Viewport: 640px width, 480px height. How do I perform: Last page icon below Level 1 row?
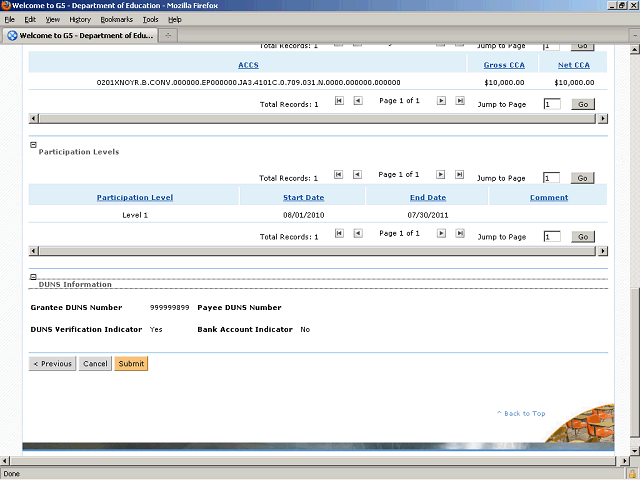pyautogui.click(x=460, y=233)
